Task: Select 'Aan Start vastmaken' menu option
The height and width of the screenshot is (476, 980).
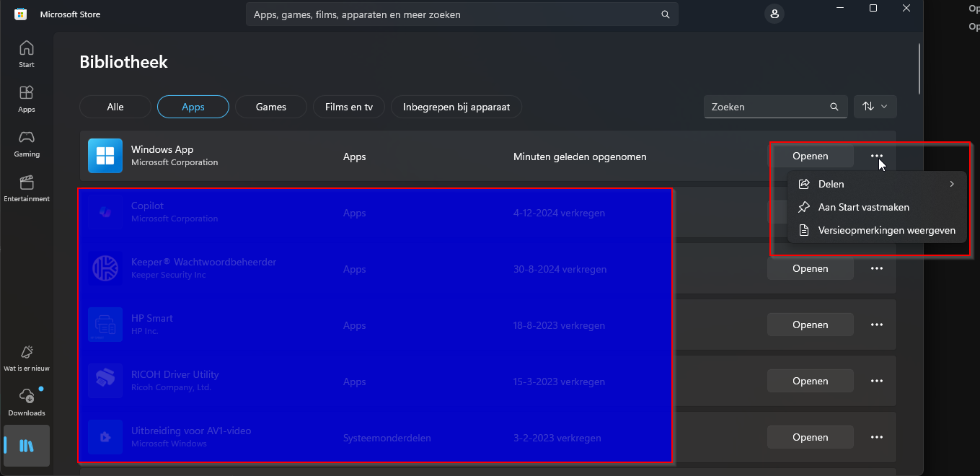Action: pyautogui.click(x=877, y=207)
